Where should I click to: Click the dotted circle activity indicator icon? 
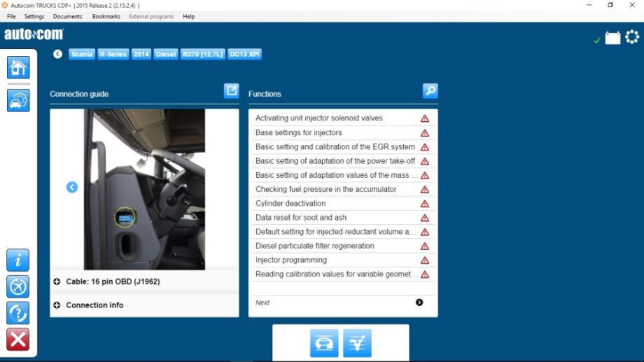[x=632, y=37]
